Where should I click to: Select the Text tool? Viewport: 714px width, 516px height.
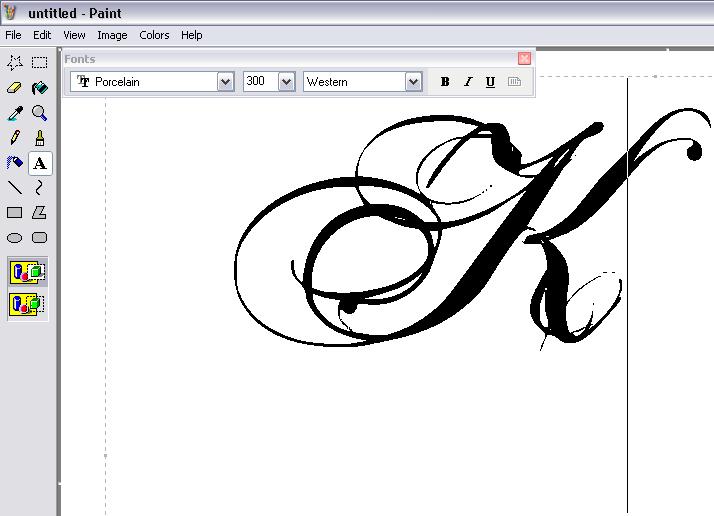pyautogui.click(x=40, y=163)
